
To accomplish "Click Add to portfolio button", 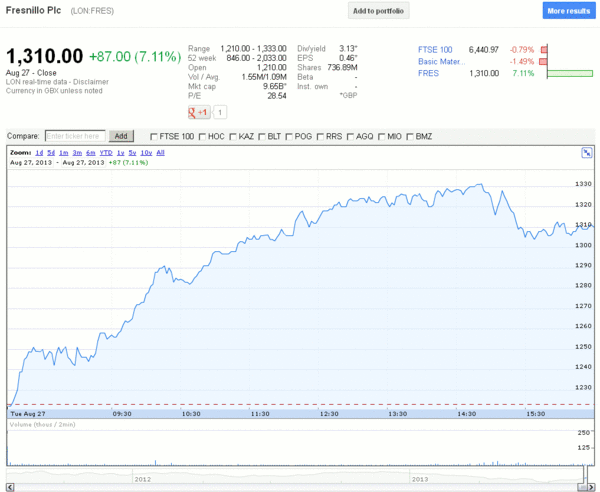I will pyautogui.click(x=378, y=11).
